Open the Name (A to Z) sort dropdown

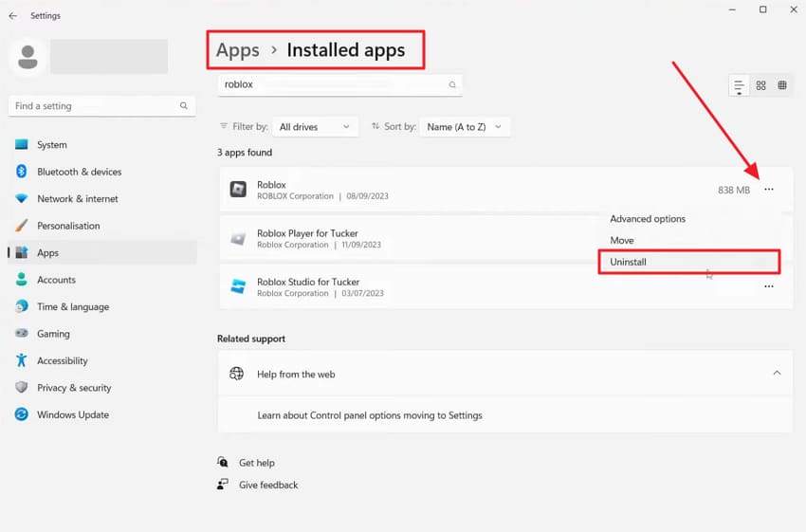pos(465,127)
